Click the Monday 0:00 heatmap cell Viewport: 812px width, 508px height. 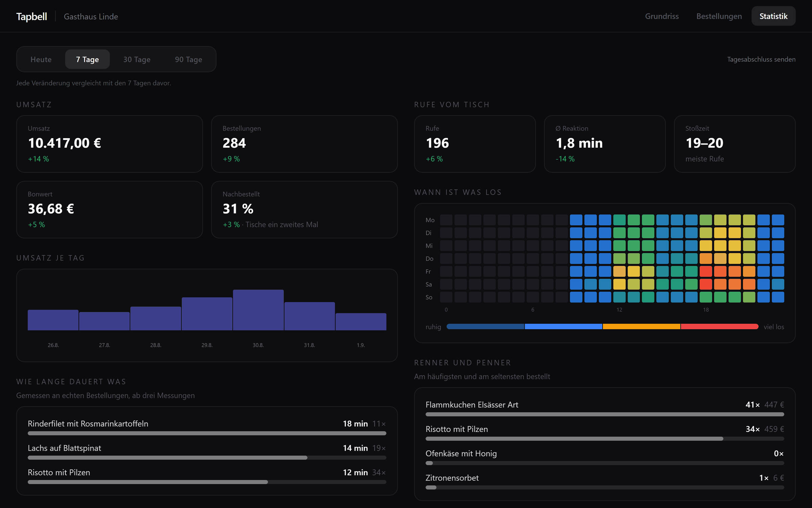[x=446, y=220]
